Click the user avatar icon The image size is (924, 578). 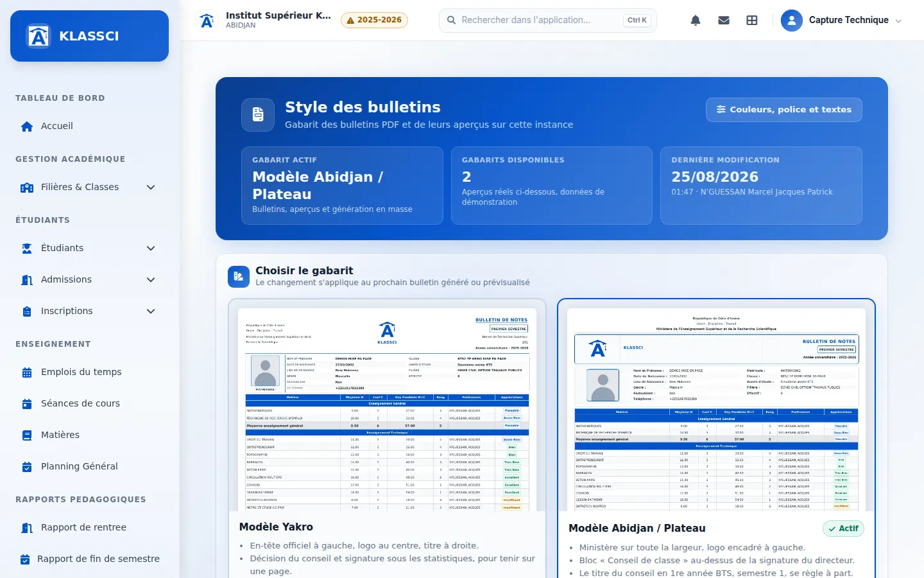coord(792,21)
